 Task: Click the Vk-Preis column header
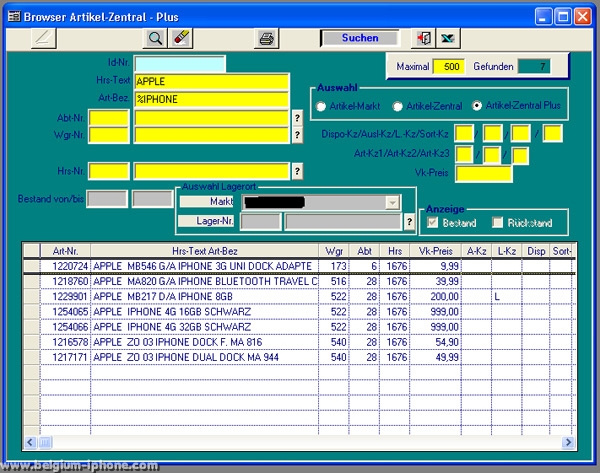point(435,251)
